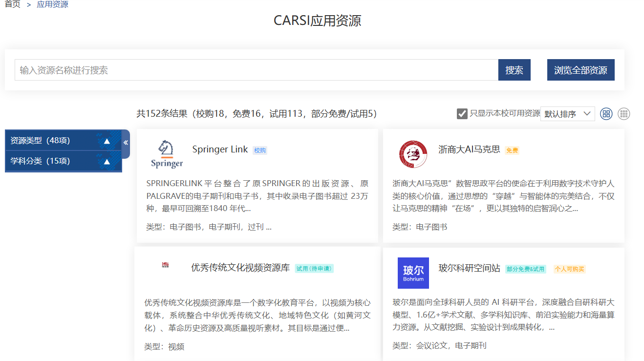
Task: Click the 玻尔科研空间站 description text
Action: click(x=504, y=315)
